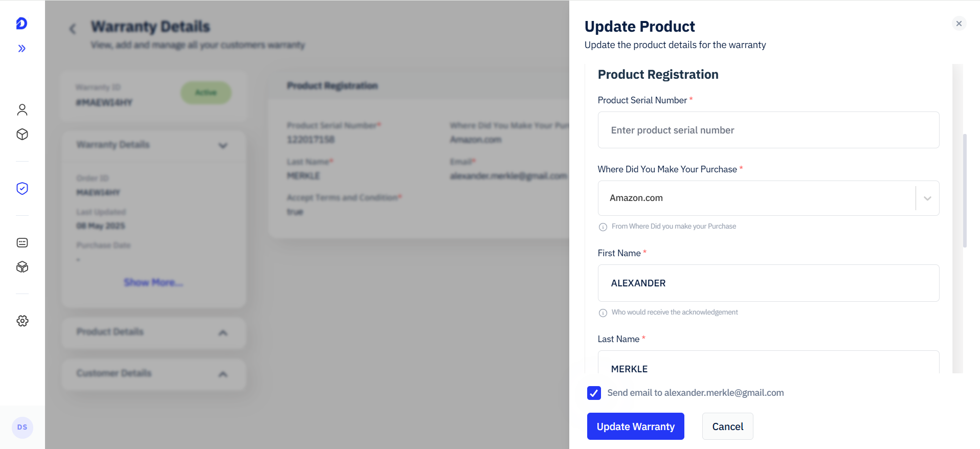Screen dimensions: 980x449
Task: Expand the sidebar with double-chevron icon
Action: pos(21,49)
